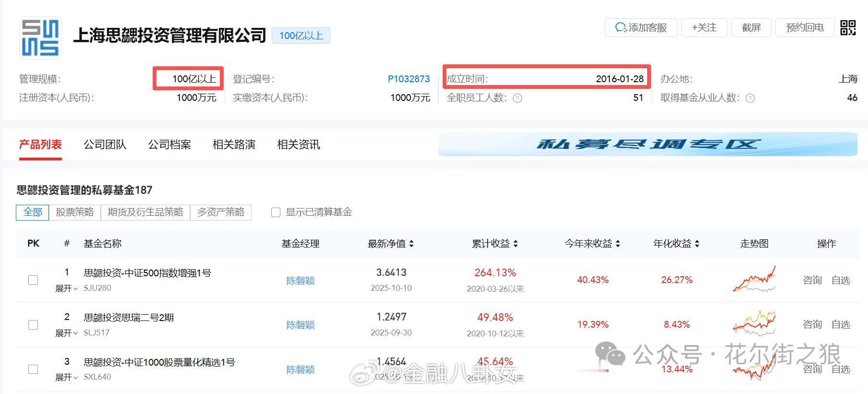The width and height of the screenshot is (868, 394).
Task: Select founding date 2016-01-28
Action: tap(620, 79)
